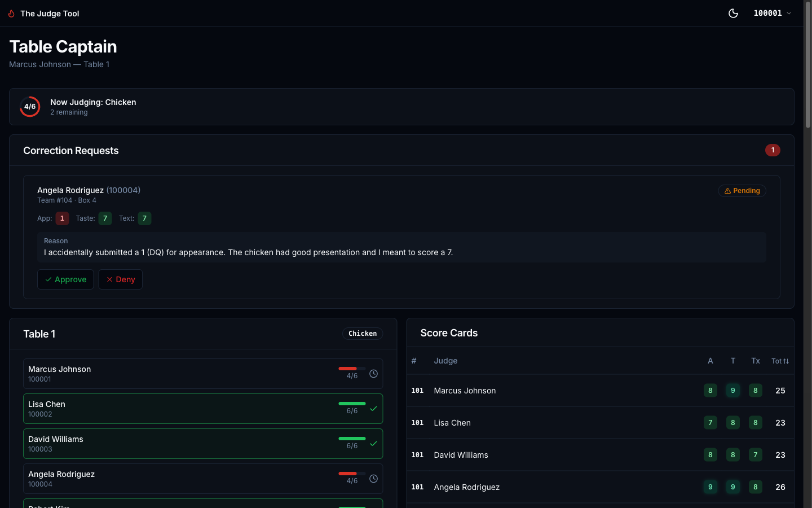Click the 4/6 progress ring in Now Judging
This screenshot has width=812, height=508.
[30, 106]
